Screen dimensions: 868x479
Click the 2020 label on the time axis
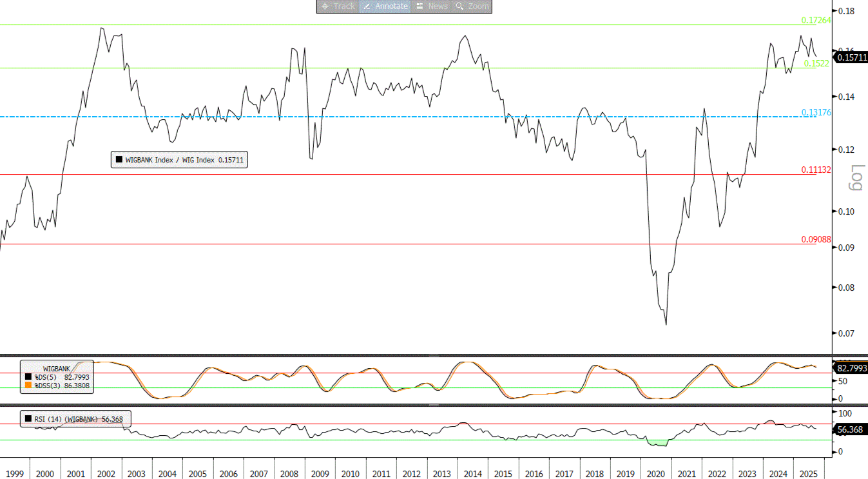click(x=655, y=474)
